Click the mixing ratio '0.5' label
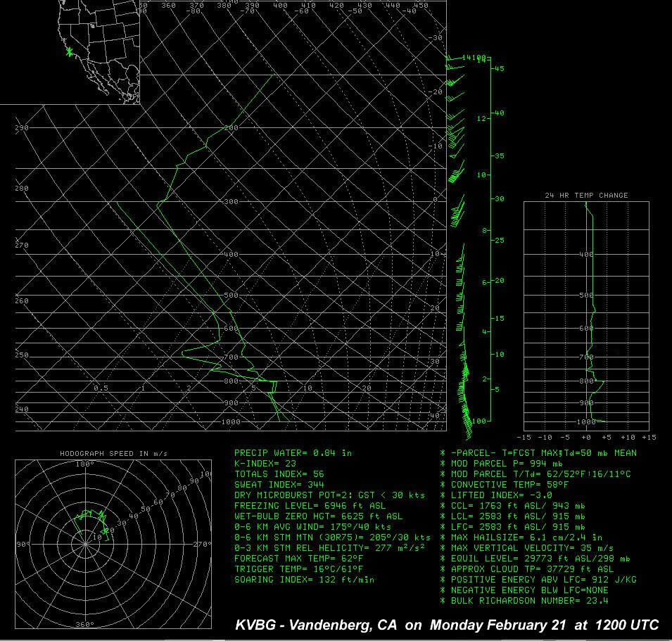This screenshot has height=641, width=672. click(x=101, y=388)
